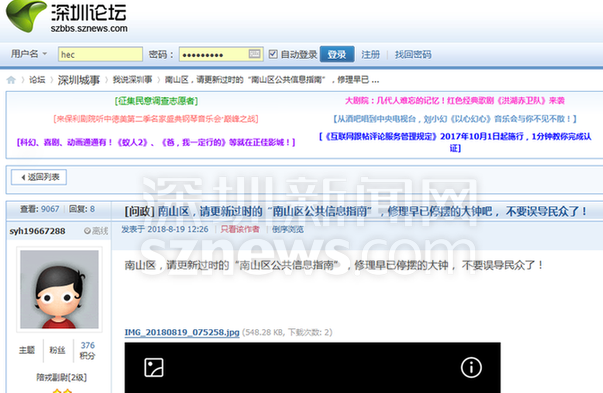Click 倒序浏览 reverse order link
Image resolution: width=603 pixels, height=393 pixels.
click(288, 230)
